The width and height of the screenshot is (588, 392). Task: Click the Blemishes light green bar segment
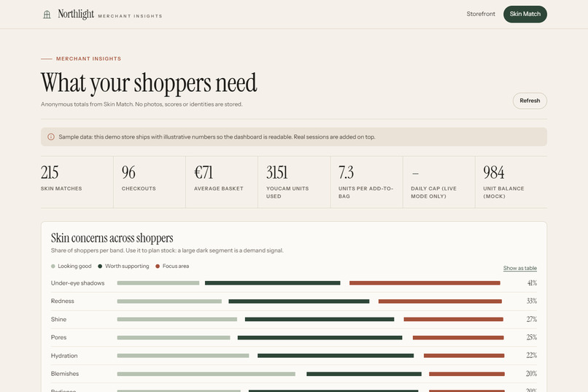[x=206, y=374]
